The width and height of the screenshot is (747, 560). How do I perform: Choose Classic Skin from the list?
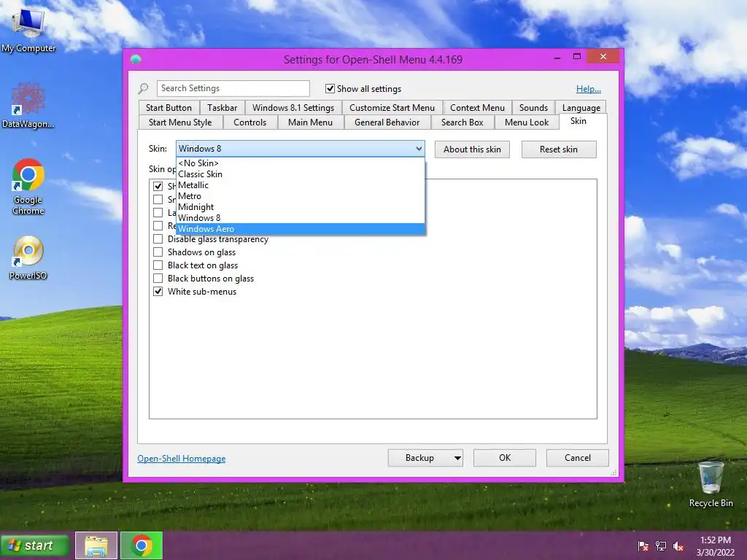[x=301, y=174]
